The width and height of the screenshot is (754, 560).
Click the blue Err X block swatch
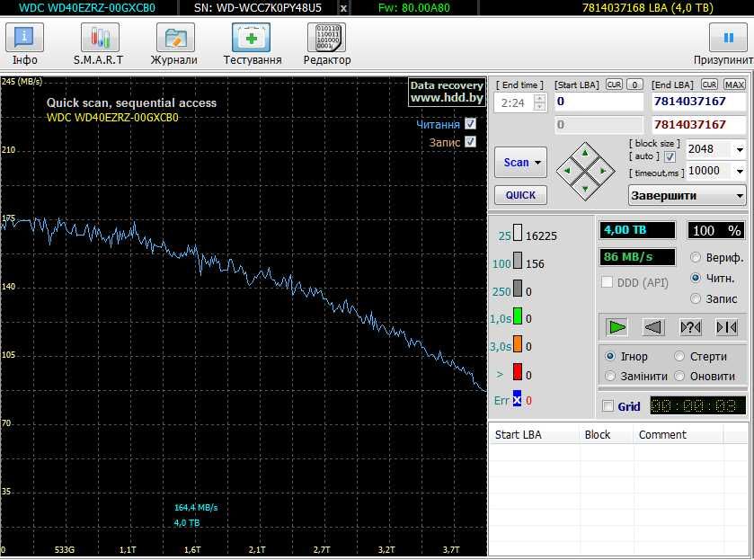517,398
